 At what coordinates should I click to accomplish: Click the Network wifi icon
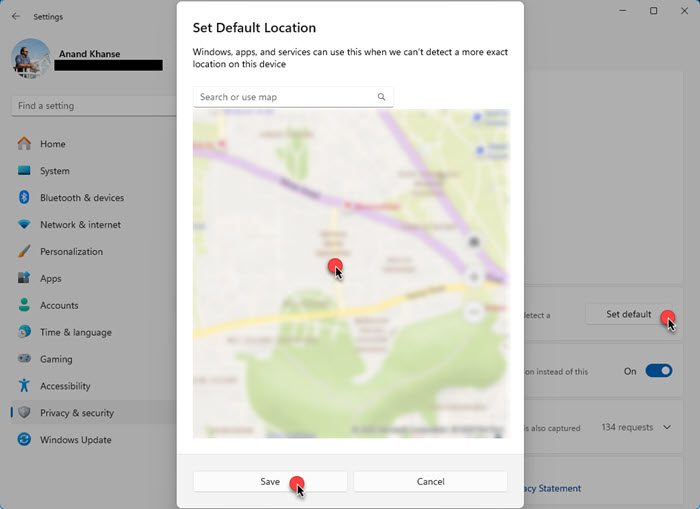[24, 224]
